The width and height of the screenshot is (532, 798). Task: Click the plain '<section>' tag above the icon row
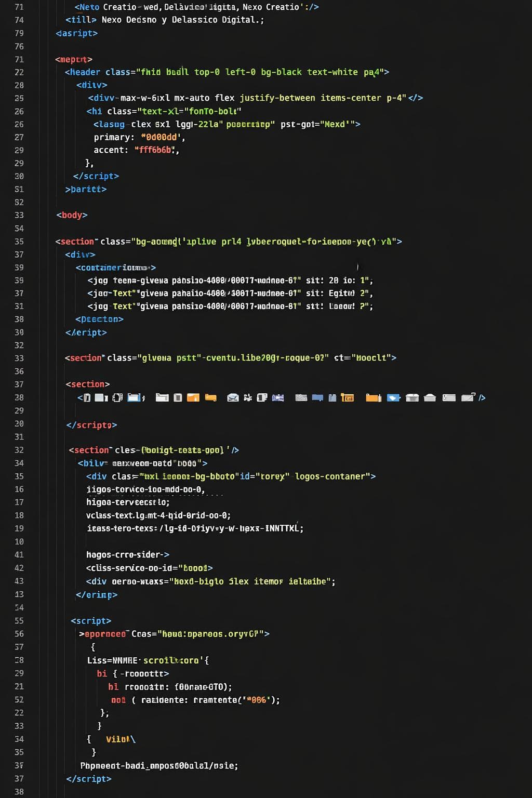pyautogui.click(x=87, y=384)
